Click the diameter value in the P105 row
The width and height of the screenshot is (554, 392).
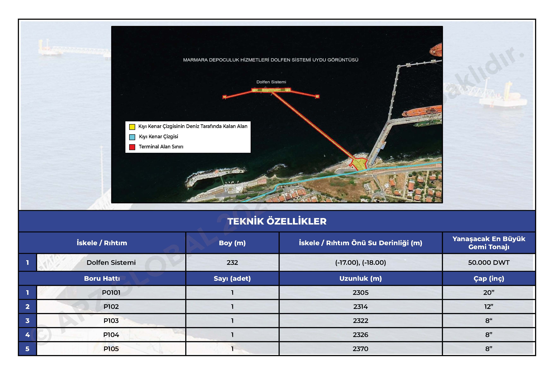489,349
